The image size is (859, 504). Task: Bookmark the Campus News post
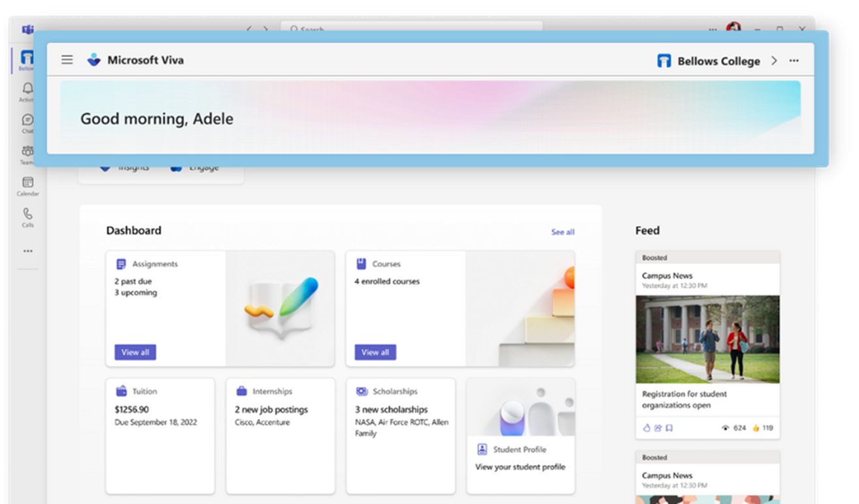tap(669, 428)
